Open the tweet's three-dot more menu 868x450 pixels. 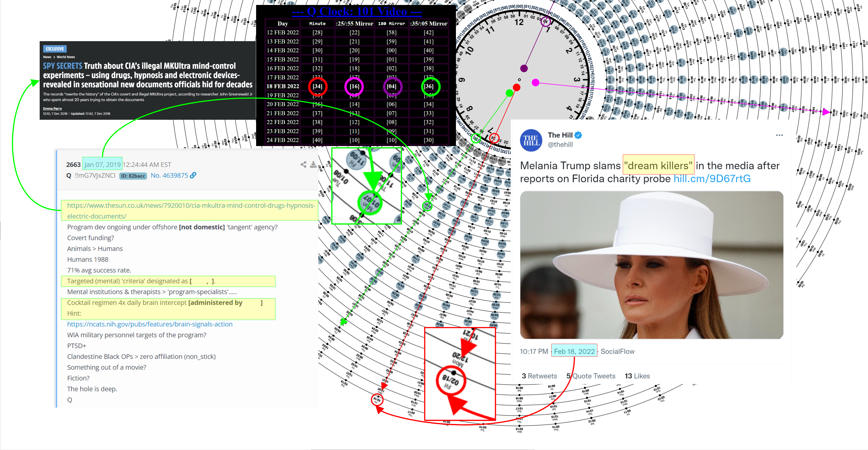click(779, 135)
